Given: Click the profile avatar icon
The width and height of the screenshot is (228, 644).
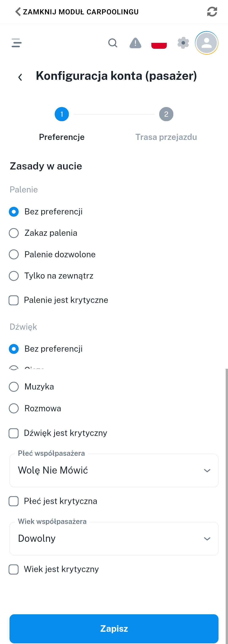Looking at the screenshot, I should point(207,43).
